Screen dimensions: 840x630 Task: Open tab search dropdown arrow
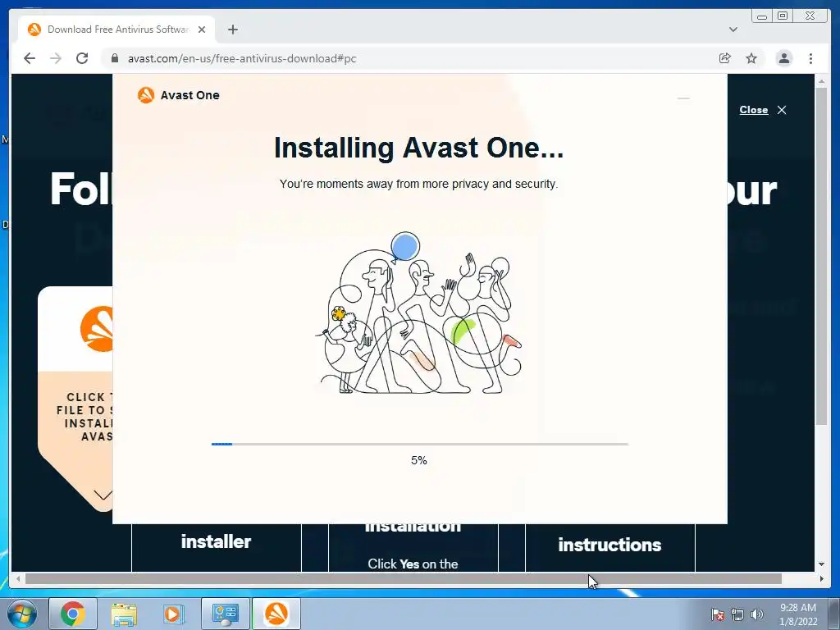[733, 30]
